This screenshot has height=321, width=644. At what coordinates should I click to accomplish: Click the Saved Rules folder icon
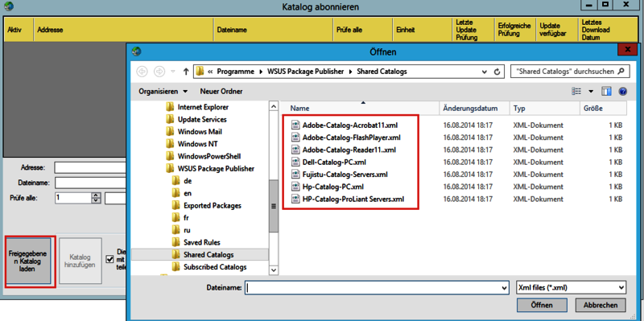pos(176,242)
